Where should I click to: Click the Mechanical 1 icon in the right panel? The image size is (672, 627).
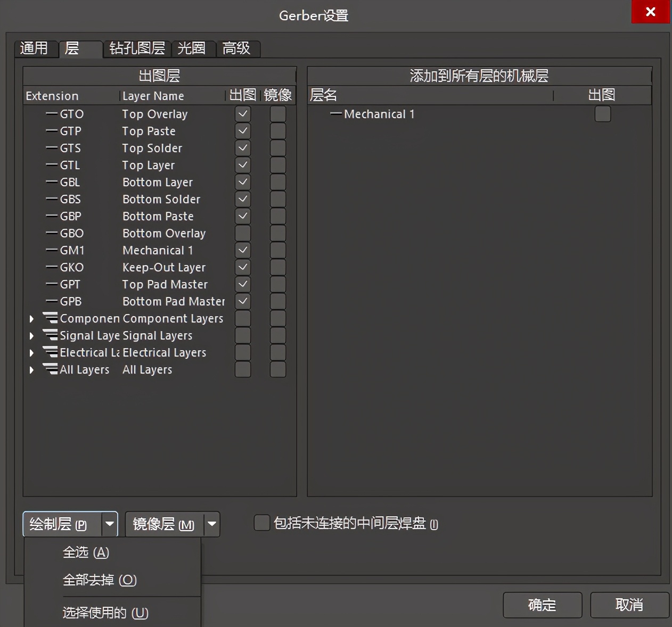337,114
